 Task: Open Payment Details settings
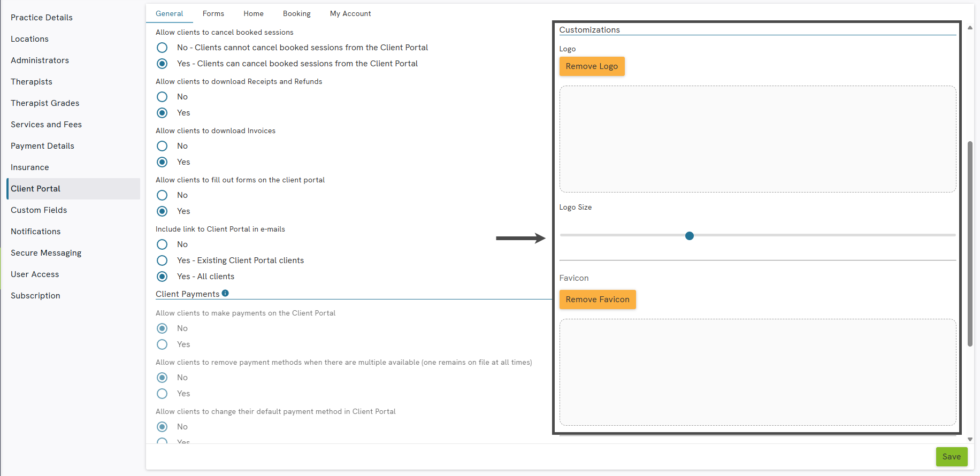73,146
